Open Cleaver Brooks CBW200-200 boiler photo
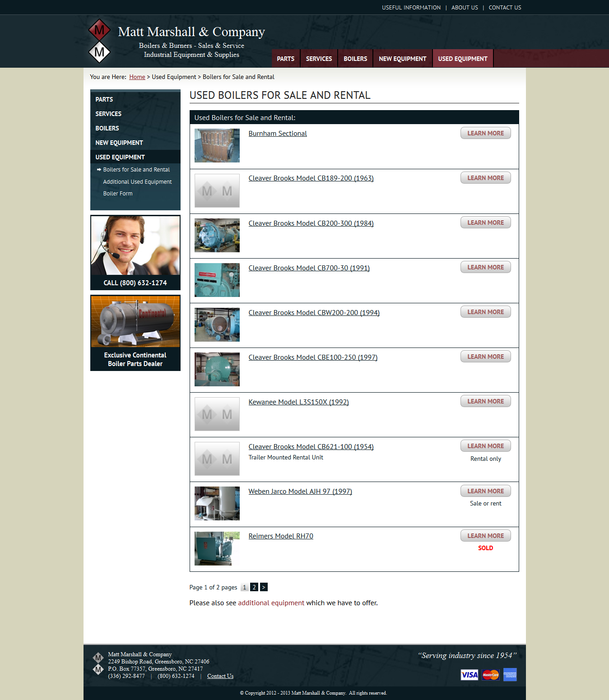This screenshot has width=609, height=700. tap(217, 325)
